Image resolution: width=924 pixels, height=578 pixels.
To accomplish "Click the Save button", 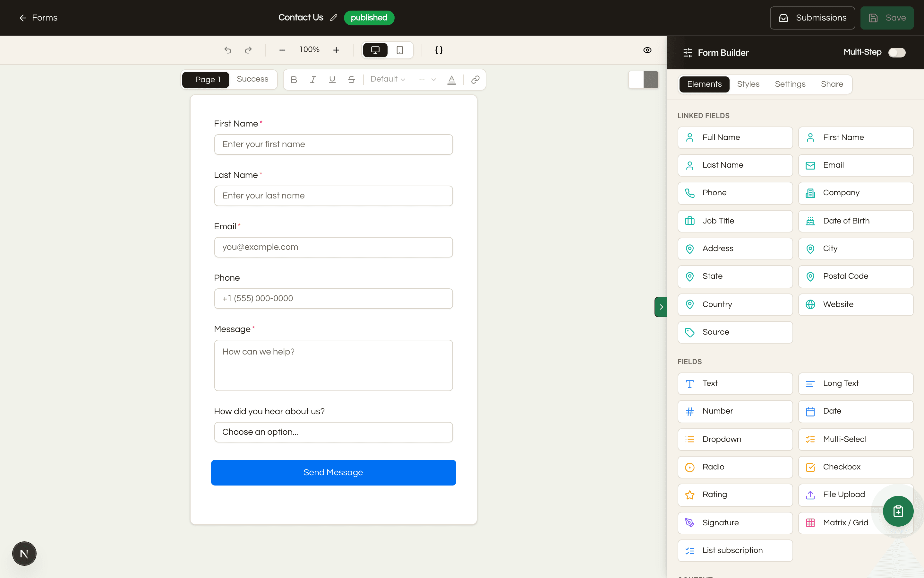I will pyautogui.click(x=886, y=18).
